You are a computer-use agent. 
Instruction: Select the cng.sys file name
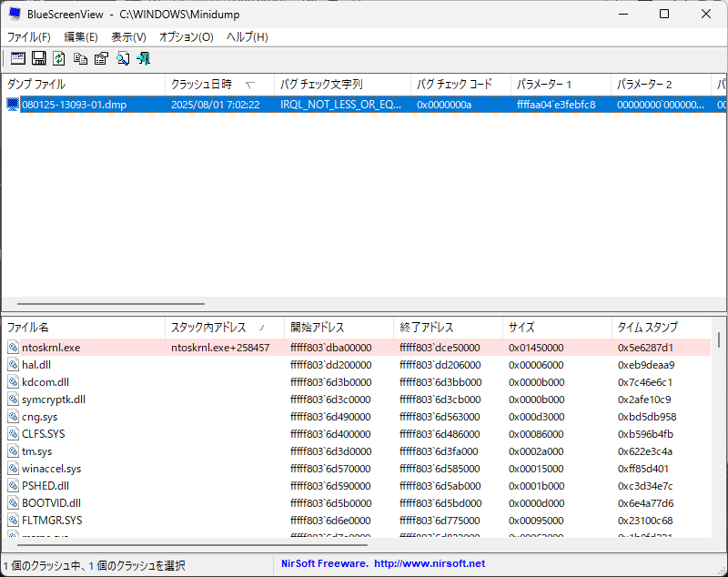tap(39, 418)
